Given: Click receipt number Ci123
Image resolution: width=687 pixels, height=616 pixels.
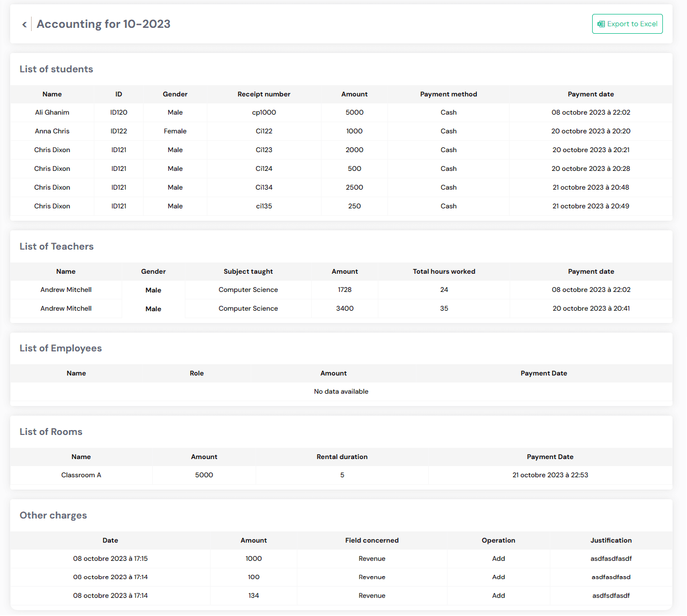Looking at the screenshot, I should pyautogui.click(x=264, y=150).
